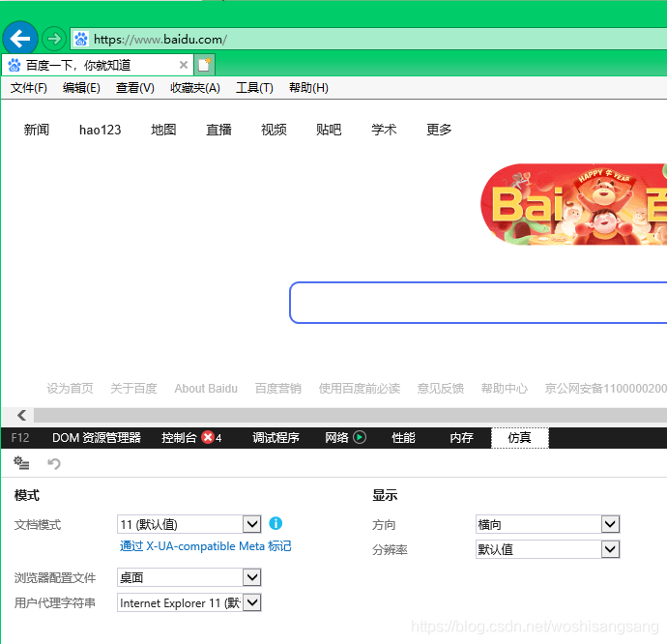This screenshot has width=667, height=644.
Task: Click the blue info icon beside document mode
Action: point(275,523)
